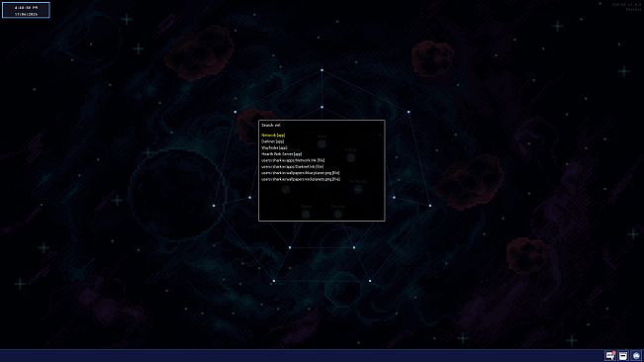Open the wallpapers/blue planet.png file result
Image resolution: width=644 pixels, height=362 pixels.
300,173
